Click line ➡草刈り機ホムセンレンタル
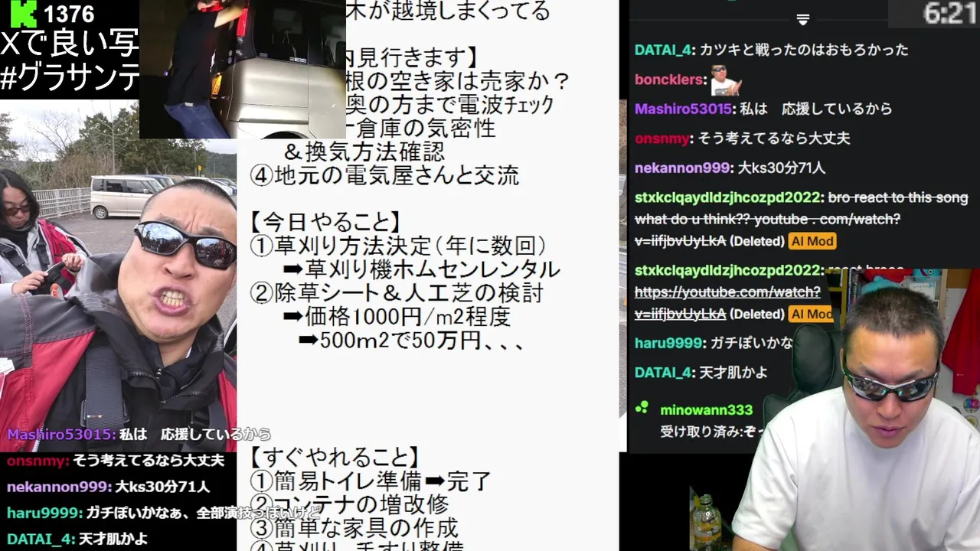This screenshot has width=980, height=551. (x=421, y=269)
